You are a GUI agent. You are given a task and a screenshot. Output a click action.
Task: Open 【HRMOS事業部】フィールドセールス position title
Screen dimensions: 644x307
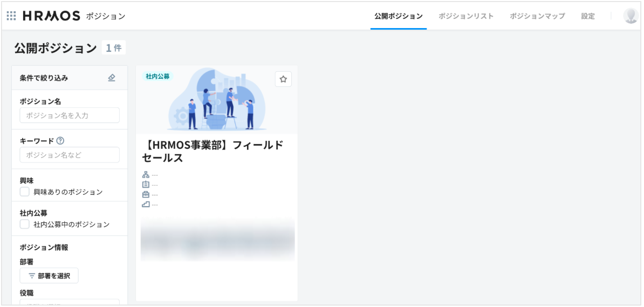point(213,151)
